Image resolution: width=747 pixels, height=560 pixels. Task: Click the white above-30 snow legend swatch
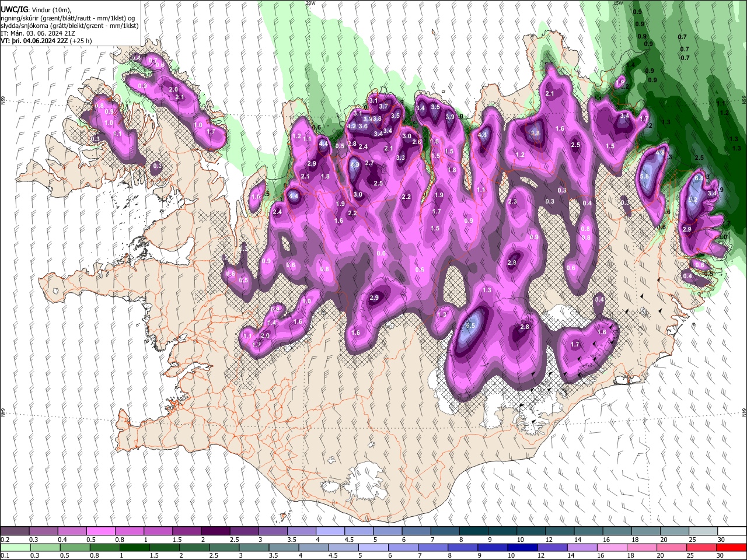click(x=732, y=531)
